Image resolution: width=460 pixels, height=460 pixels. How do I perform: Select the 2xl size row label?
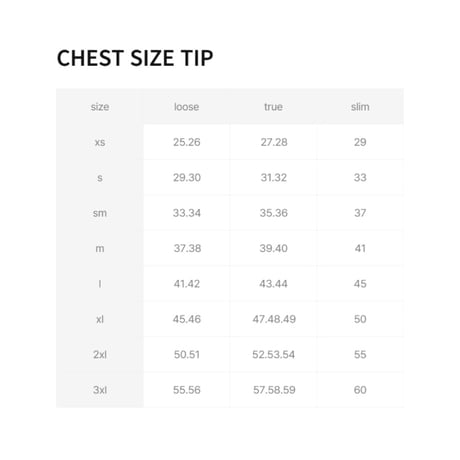[x=100, y=355]
